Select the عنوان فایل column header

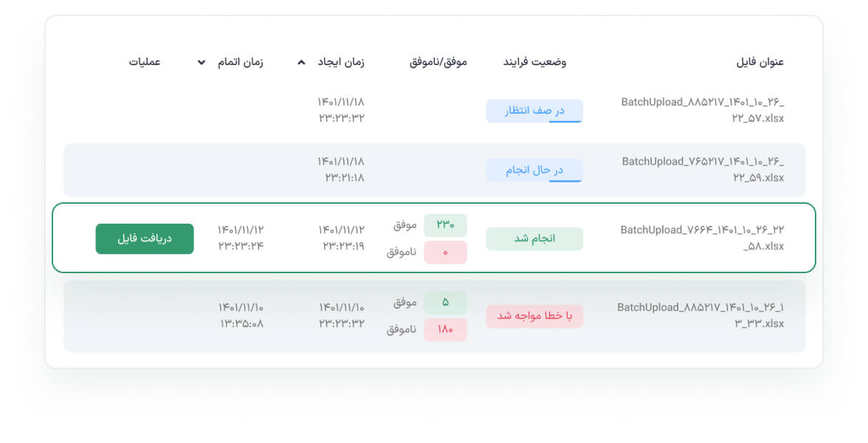click(759, 62)
